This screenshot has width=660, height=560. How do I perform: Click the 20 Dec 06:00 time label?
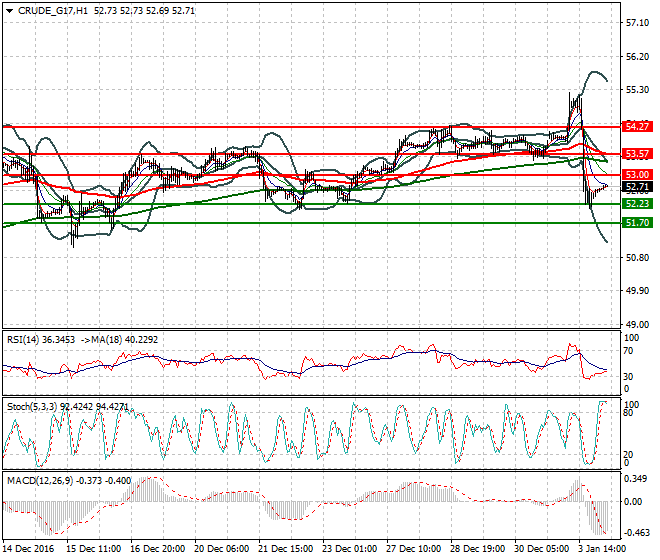(221, 549)
